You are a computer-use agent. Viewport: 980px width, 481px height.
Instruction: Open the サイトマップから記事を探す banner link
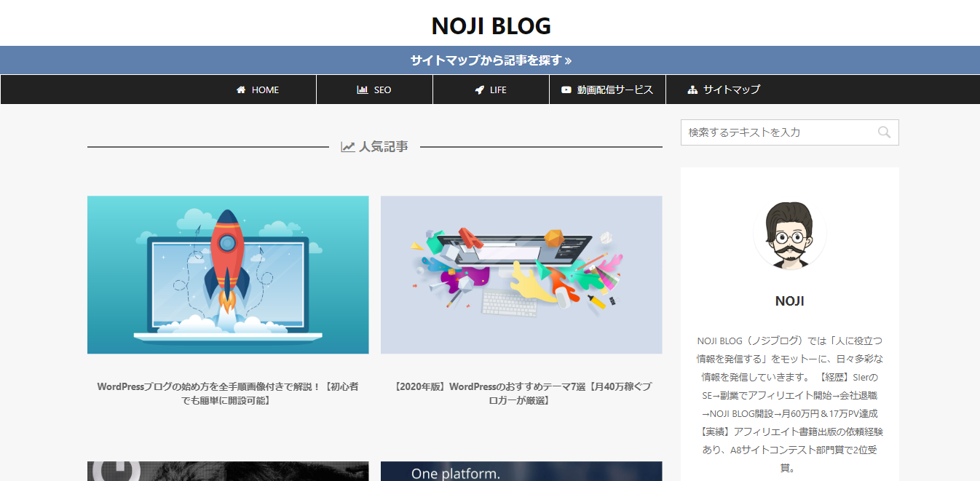tap(490, 60)
